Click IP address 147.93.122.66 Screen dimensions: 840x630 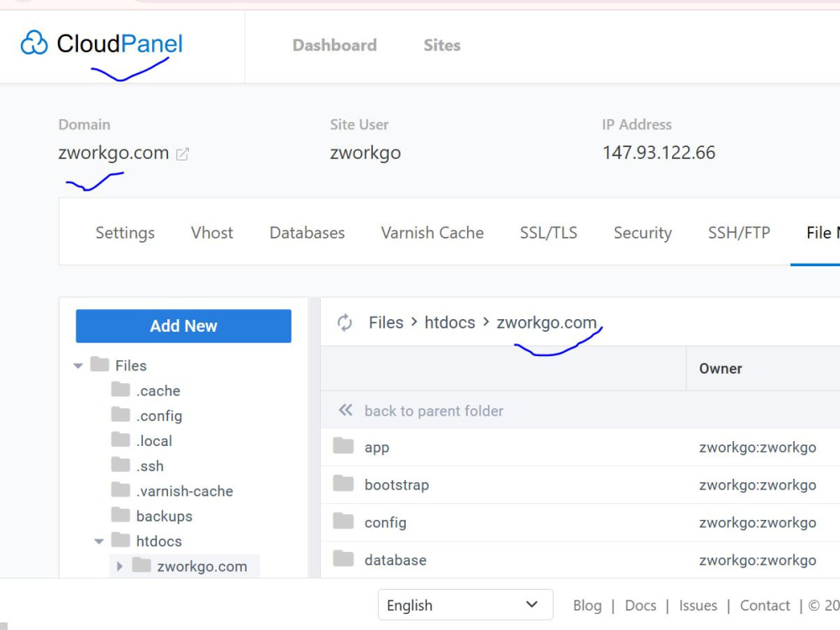(x=659, y=153)
